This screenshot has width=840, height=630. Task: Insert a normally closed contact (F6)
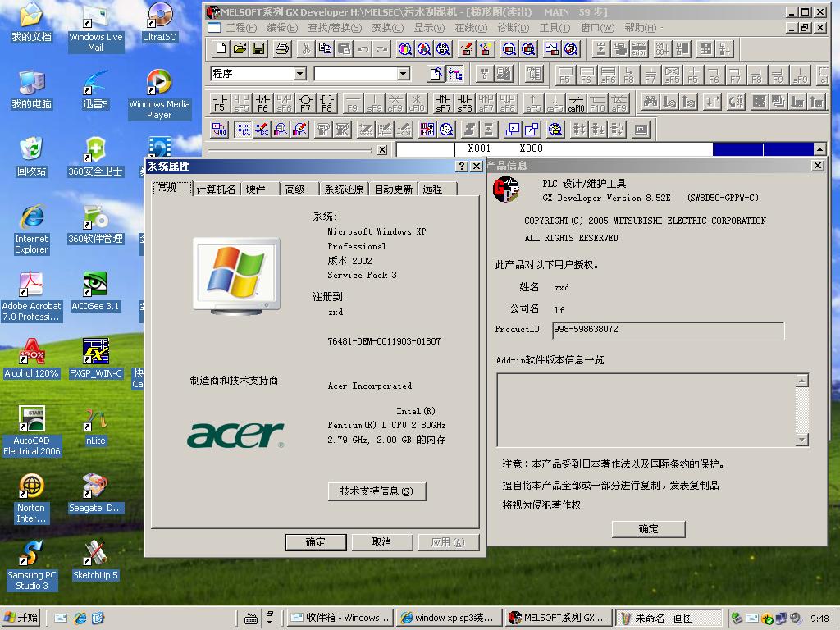(x=262, y=103)
